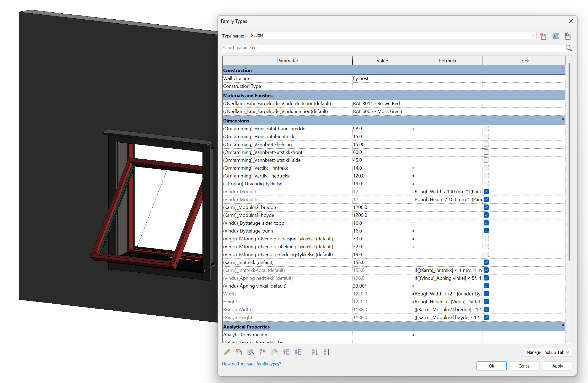Viewport: 588px width, 383px height.
Task: Uncheck lock for (Karm)_Modulmål bredde
Action: [486, 207]
